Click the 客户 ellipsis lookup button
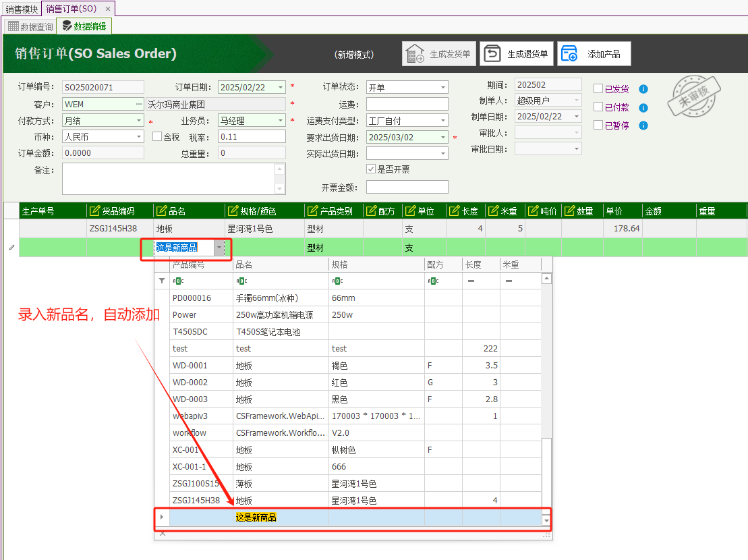 (x=139, y=104)
